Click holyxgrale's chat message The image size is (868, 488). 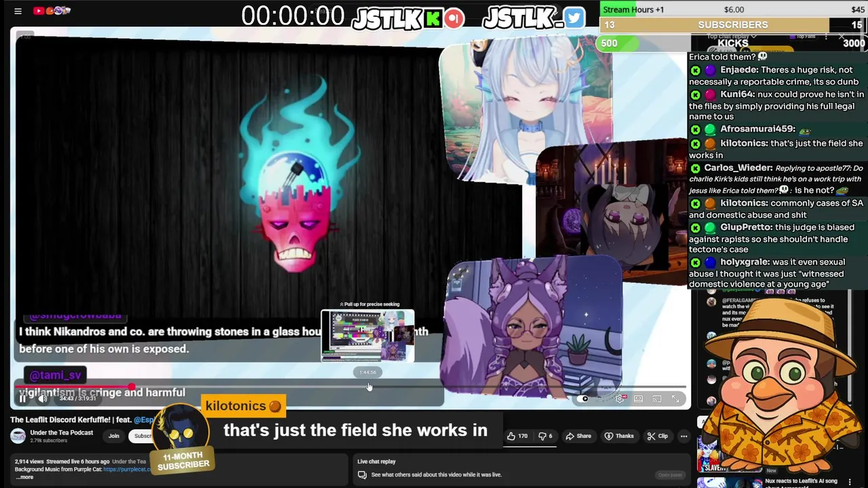click(x=776, y=273)
